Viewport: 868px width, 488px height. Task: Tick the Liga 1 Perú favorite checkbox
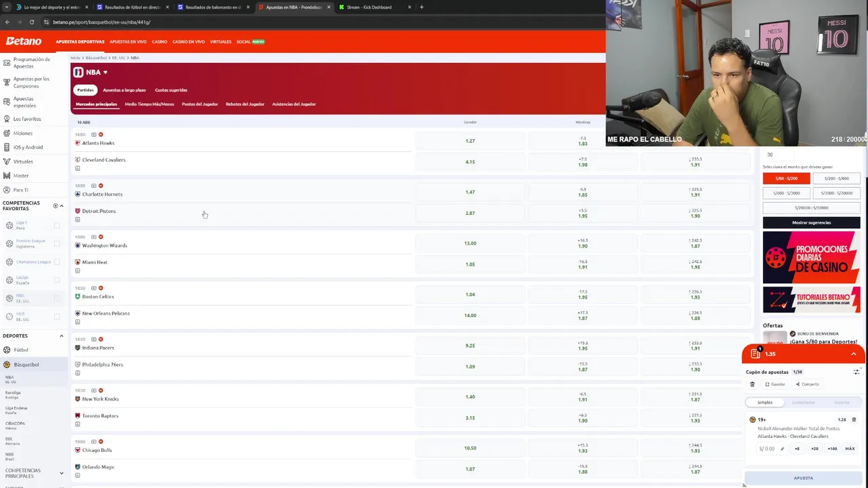[x=56, y=225]
